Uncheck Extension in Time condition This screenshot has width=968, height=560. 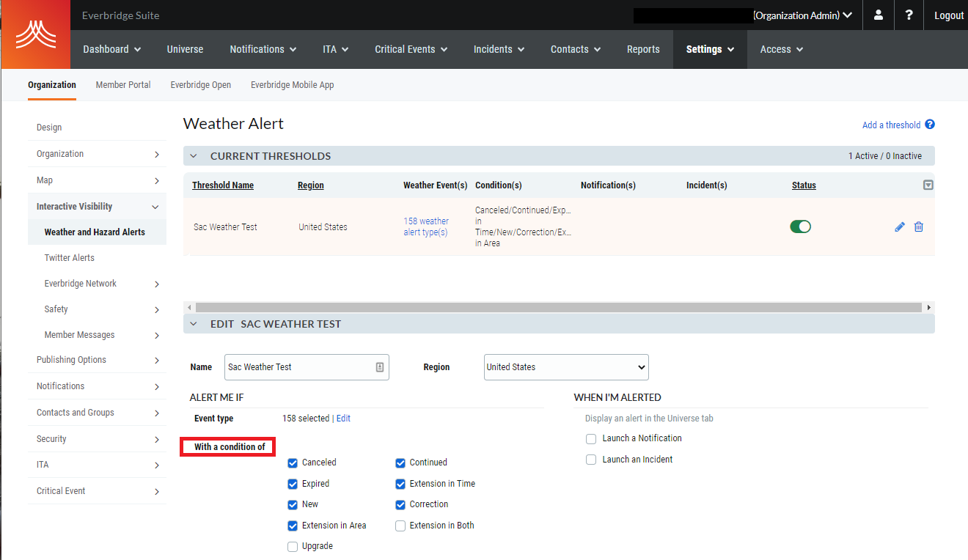pos(400,484)
